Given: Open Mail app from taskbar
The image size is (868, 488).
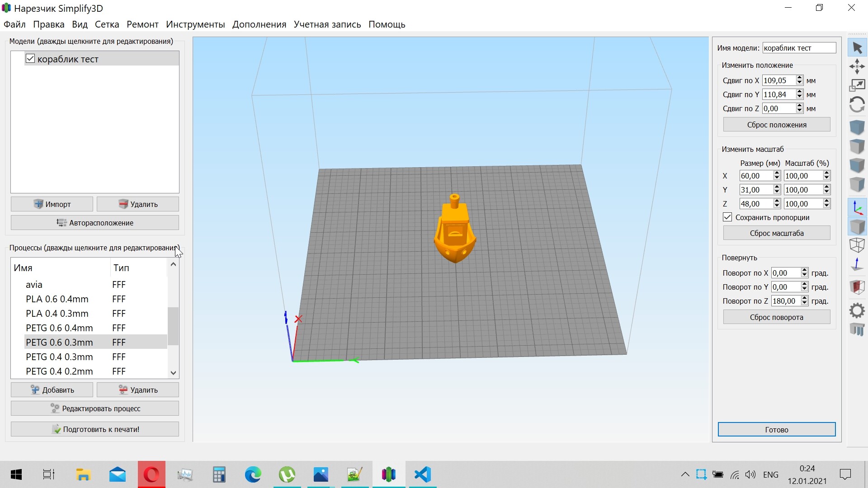Looking at the screenshot, I should 118,474.
